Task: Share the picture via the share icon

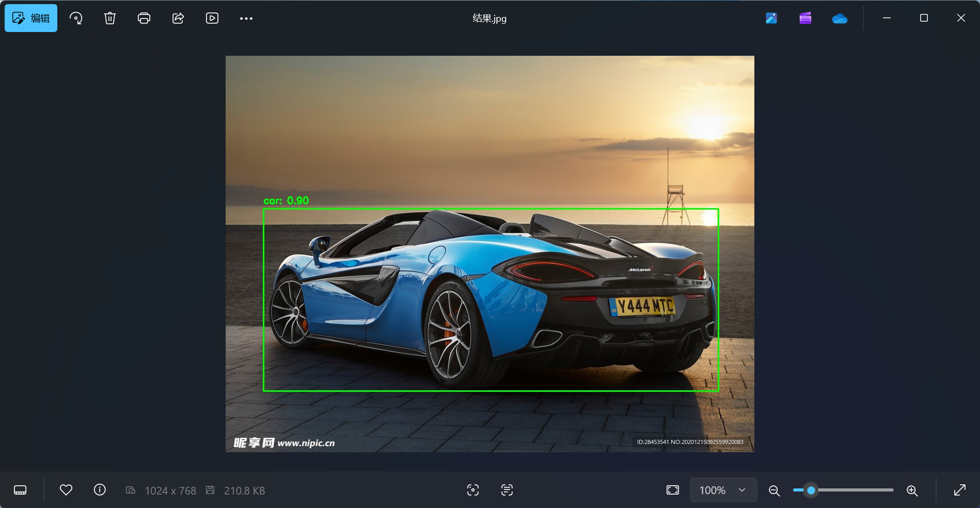Action: tap(178, 18)
